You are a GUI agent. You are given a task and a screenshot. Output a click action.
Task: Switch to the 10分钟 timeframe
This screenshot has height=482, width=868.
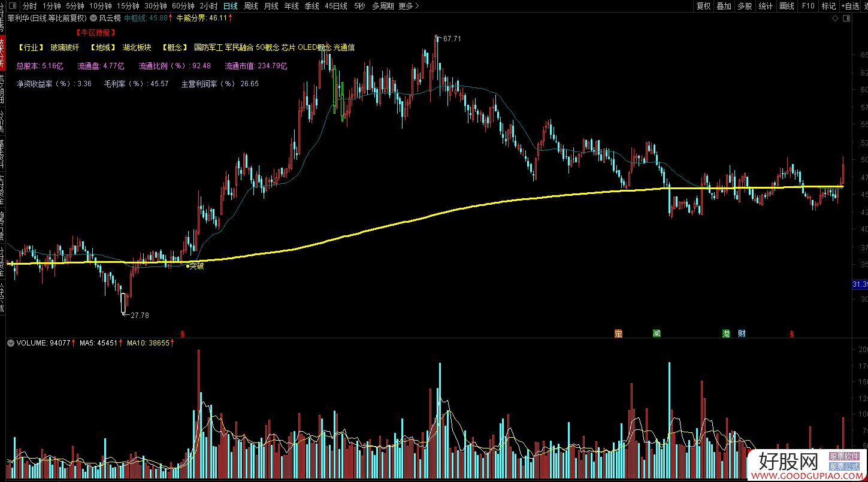[x=101, y=6]
